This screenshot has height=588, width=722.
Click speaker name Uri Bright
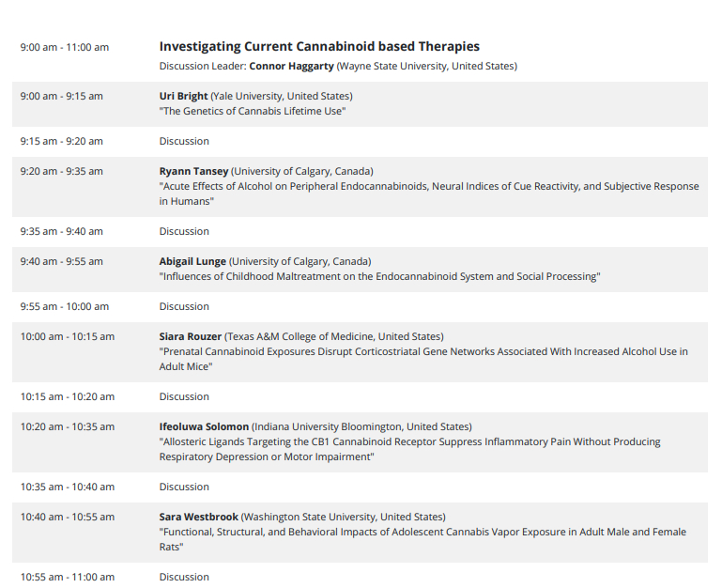tap(183, 96)
